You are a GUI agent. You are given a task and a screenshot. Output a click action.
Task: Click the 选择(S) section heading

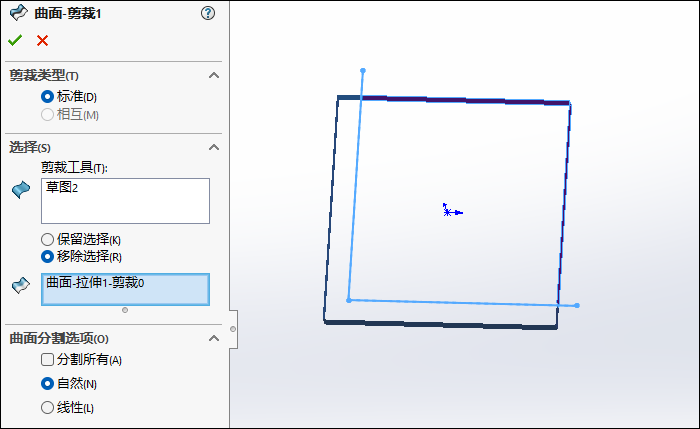tap(30, 147)
